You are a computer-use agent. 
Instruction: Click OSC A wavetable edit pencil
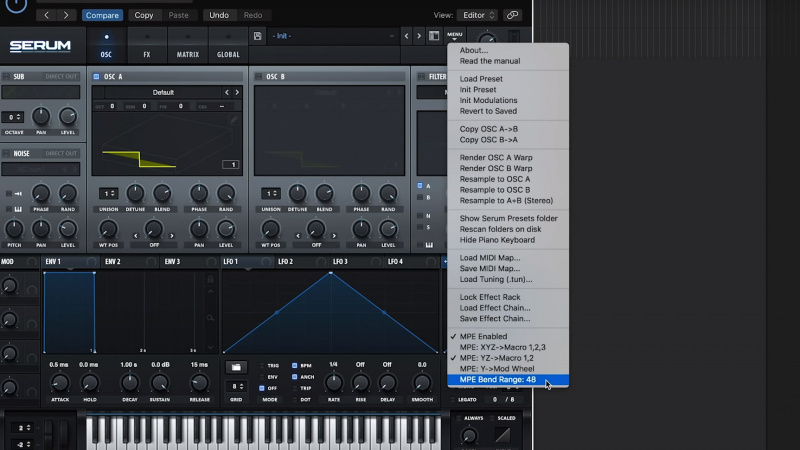pyautogui.click(x=233, y=119)
